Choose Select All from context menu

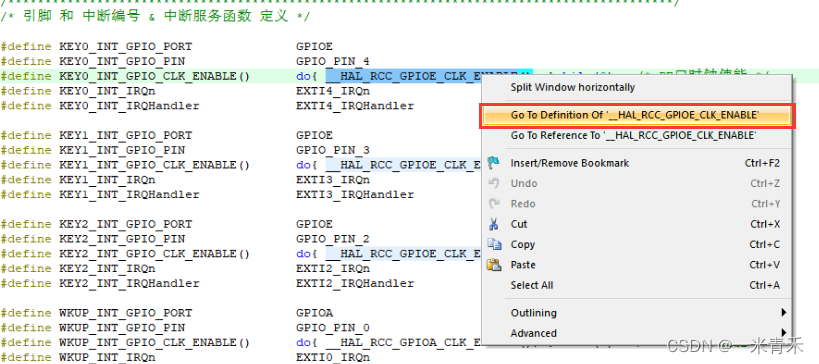pos(636,285)
